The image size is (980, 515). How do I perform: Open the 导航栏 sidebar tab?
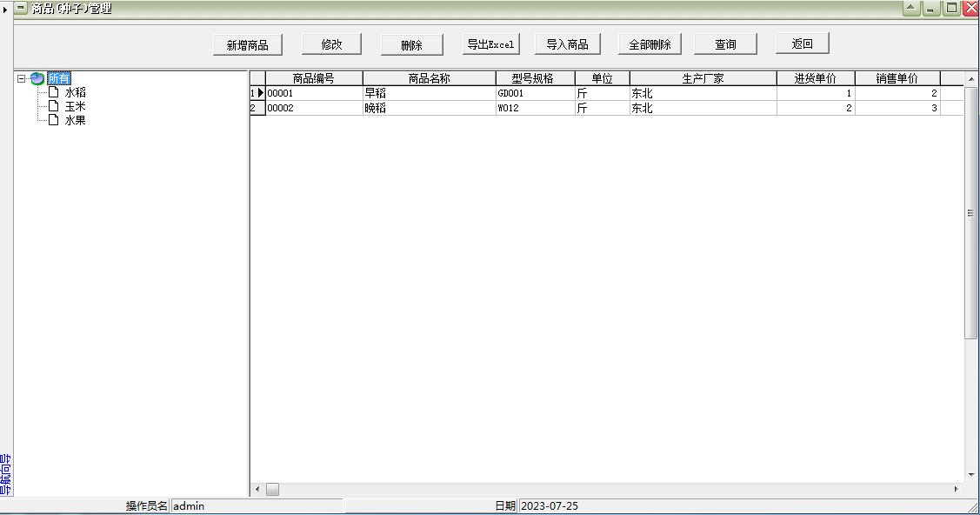point(5,475)
